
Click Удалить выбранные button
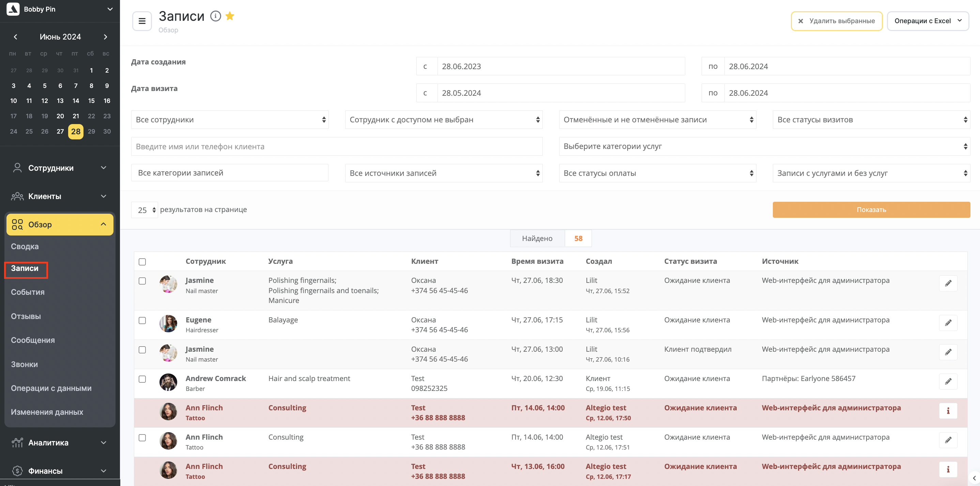click(x=837, y=21)
